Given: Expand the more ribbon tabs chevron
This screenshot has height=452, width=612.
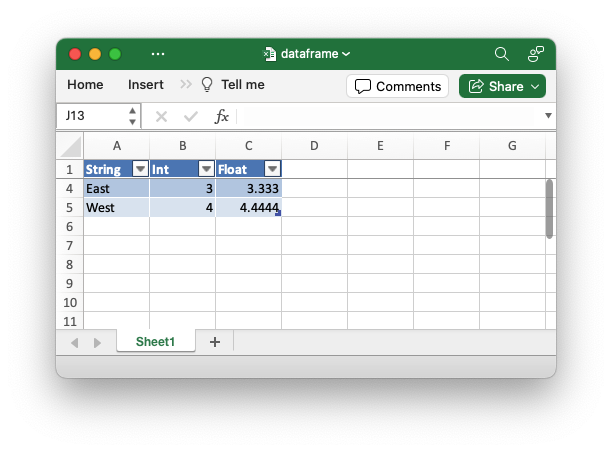Looking at the screenshot, I should tap(186, 85).
